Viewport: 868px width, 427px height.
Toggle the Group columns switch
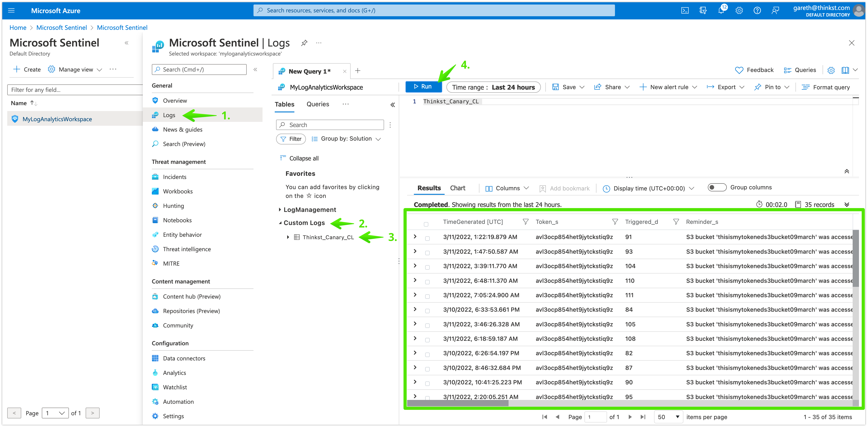(x=717, y=187)
